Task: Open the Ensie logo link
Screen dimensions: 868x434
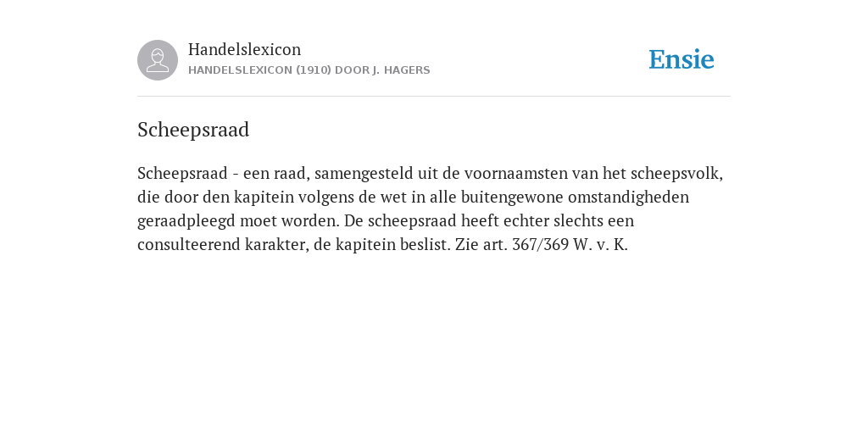Action: click(x=682, y=60)
